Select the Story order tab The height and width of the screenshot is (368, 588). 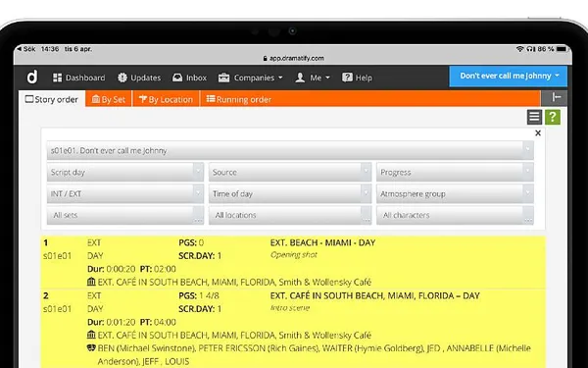click(x=52, y=99)
